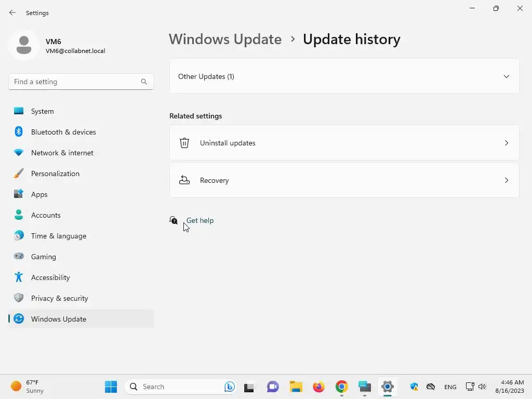Click the Privacy & security shield icon

[19, 298]
